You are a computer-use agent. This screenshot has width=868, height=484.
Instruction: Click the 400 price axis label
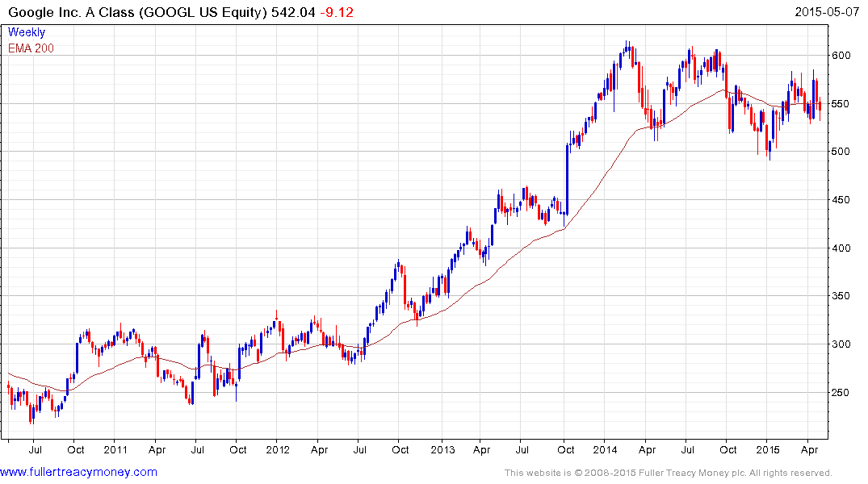tap(841, 248)
